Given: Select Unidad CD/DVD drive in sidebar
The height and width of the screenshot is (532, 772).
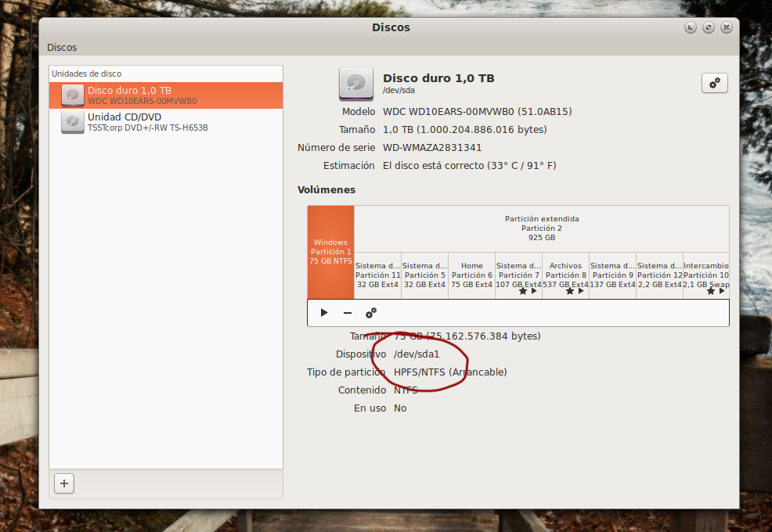Looking at the screenshot, I should [165, 122].
